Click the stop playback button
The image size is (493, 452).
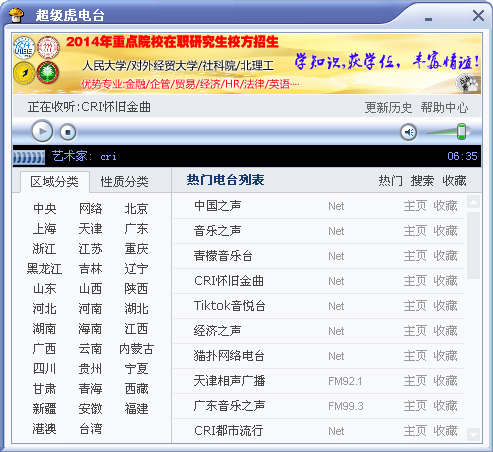click(x=68, y=132)
